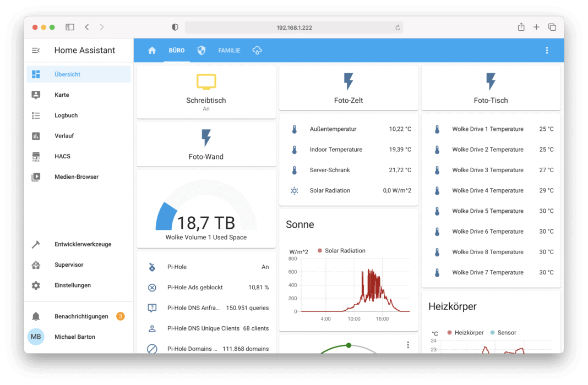The image size is (588, 385).
Task: Select the FAMILIE tab
Action: click(x=229, y=50)
